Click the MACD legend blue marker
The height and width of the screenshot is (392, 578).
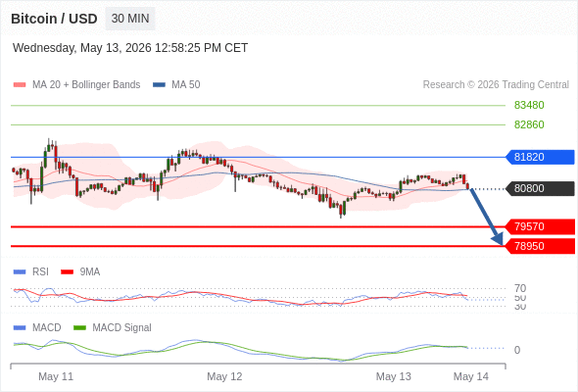click(x=20, y=328)
